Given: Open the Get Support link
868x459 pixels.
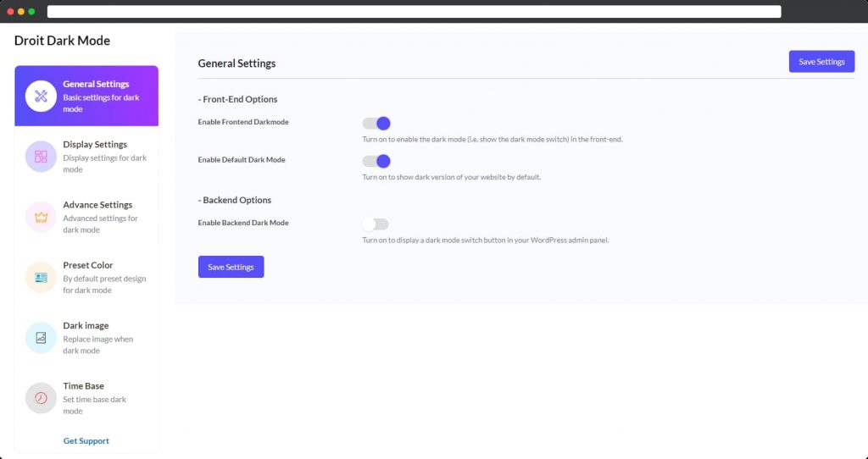Looking at the screenshot, I should [86, 440].
